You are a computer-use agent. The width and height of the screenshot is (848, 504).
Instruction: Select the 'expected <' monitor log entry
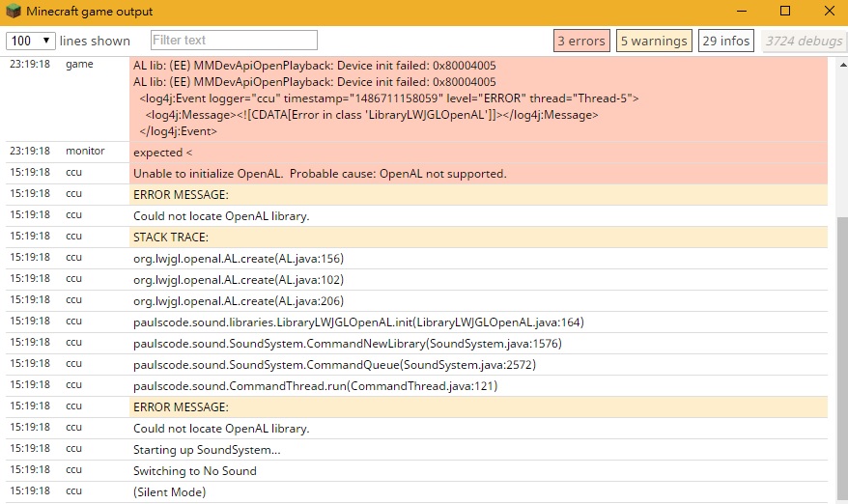pos(163,153)
